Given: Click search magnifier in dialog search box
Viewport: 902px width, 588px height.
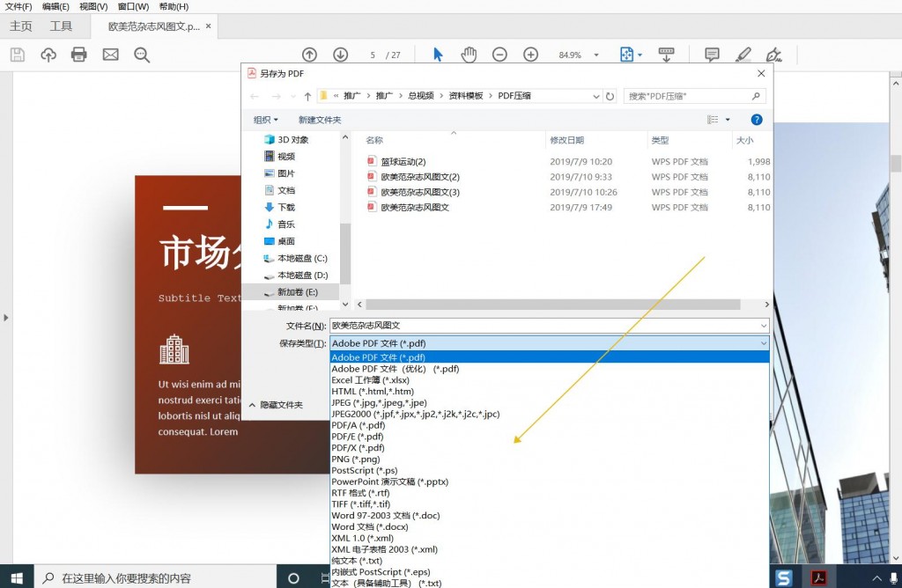Looking at the screenshot, I should tap(756, 96).
